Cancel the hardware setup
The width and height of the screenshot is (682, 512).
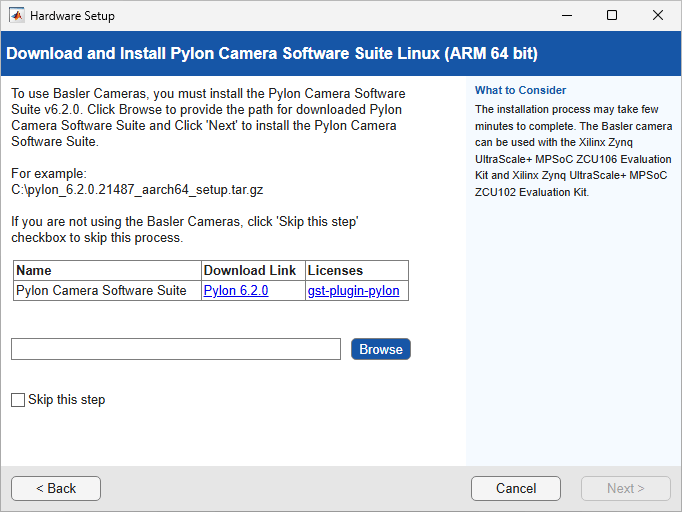[x=516, y=489]
